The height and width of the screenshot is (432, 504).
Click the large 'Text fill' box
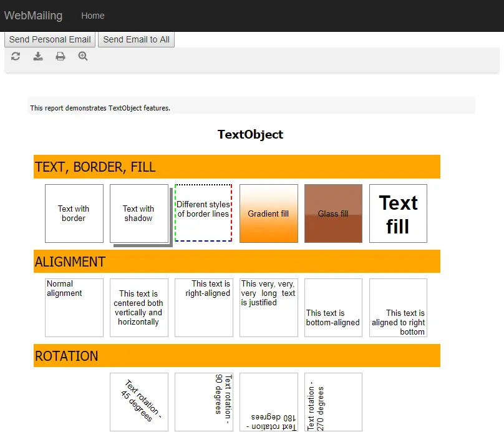[398, 214]
